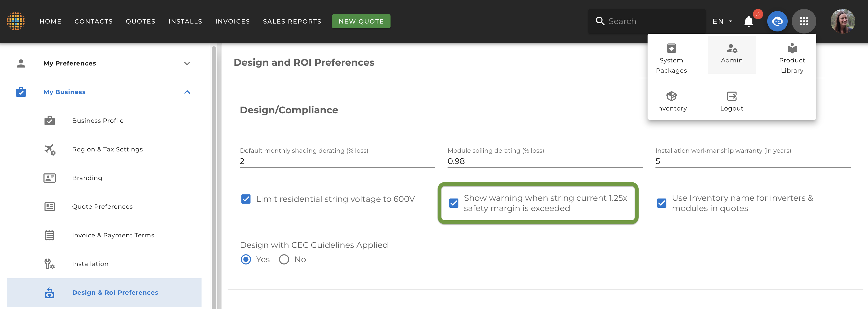Open the QUOTES nav item

(140, 21)
